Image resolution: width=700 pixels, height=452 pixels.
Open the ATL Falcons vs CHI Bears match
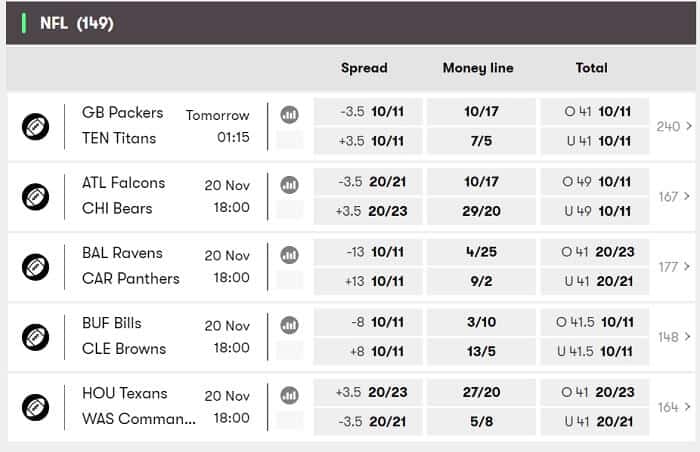pos(166,196)
